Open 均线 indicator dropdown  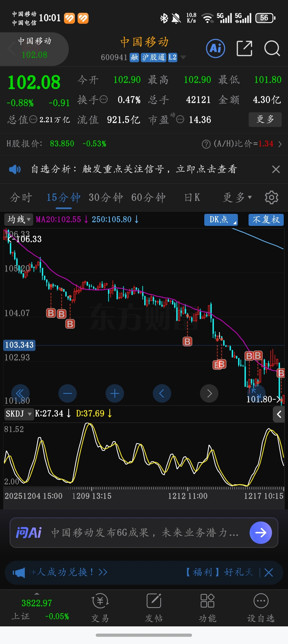(x=18, y=219)
